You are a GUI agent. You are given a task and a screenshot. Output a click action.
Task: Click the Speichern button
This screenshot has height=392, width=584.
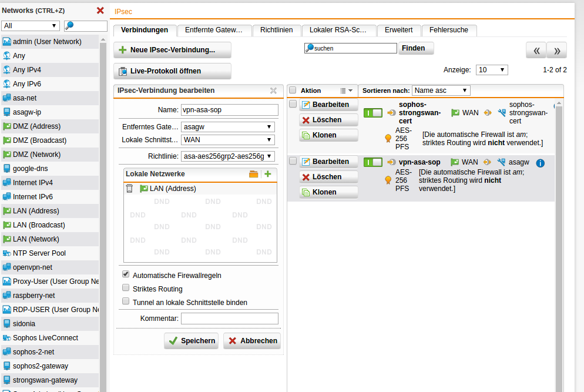coord(191,341)
